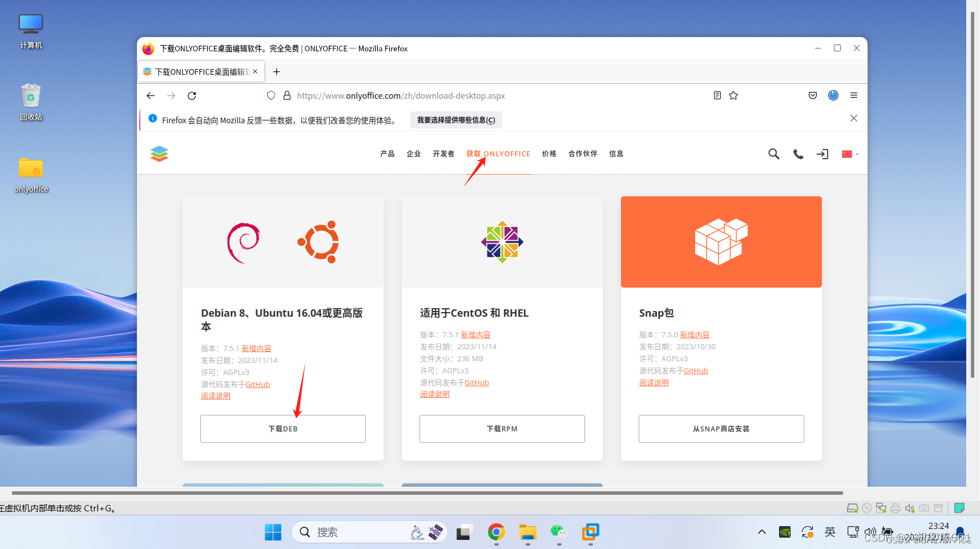
Task: Click the VMware horizontal scrollbar
Action: pos(428,493)
